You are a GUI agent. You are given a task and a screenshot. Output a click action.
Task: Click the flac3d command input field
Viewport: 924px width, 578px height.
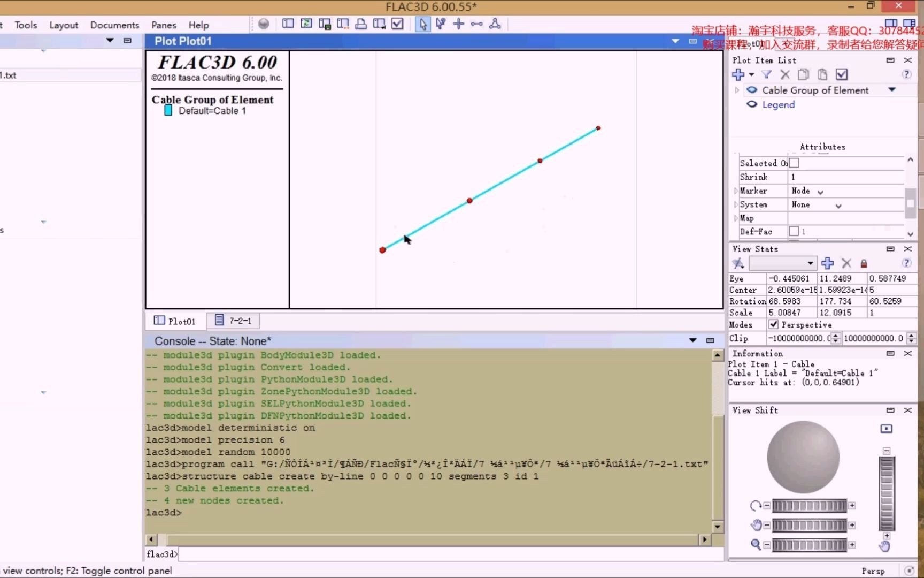click(x=450, y=554)
